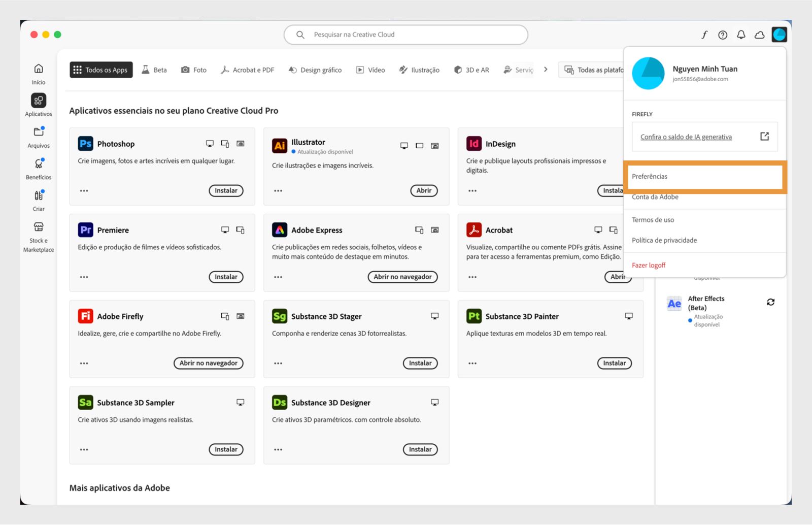Switch to the Beta tab

[x=154, y=70]
